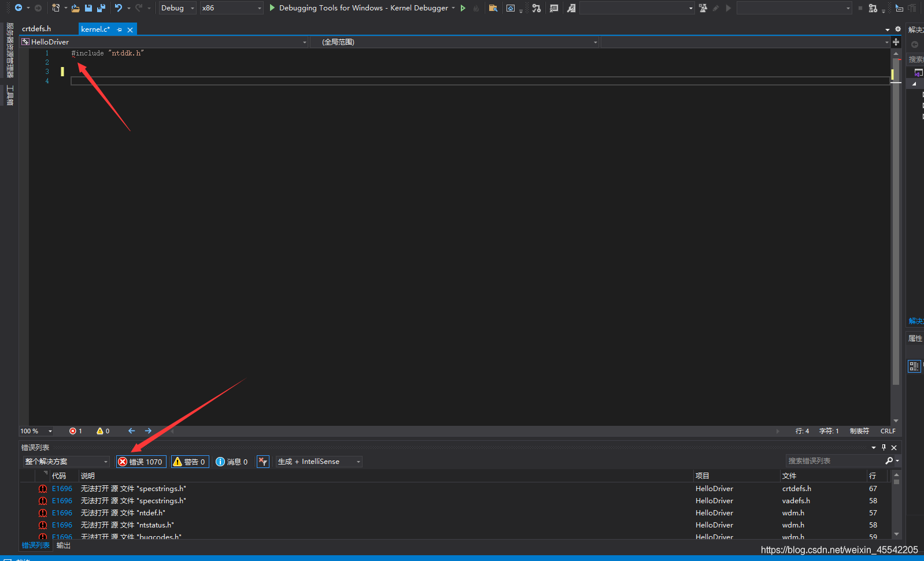The width and height of the screenshot is (924, 561).
Task: Switch to the crtdefs.h tab
Action: click(36, 29)
